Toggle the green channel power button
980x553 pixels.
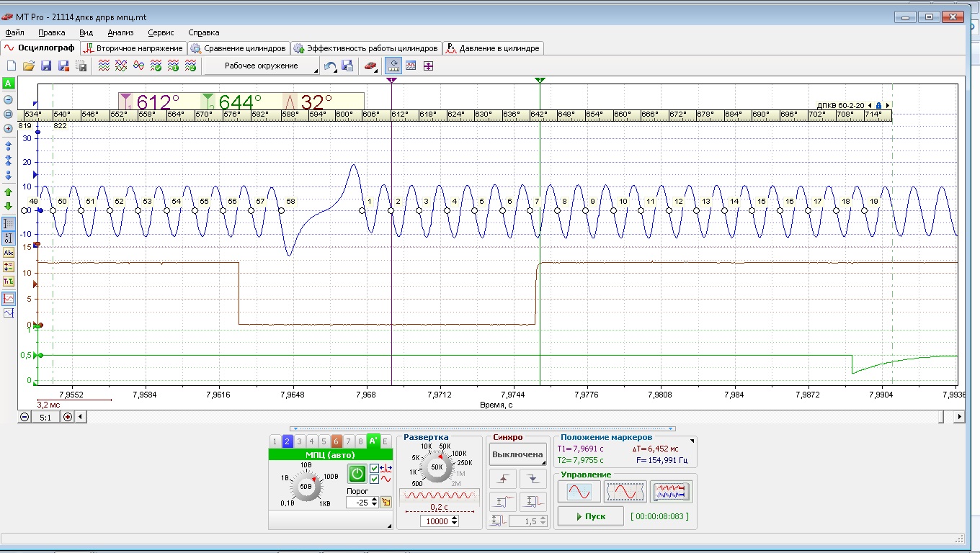pyautogui.click(x=357, y=473)
